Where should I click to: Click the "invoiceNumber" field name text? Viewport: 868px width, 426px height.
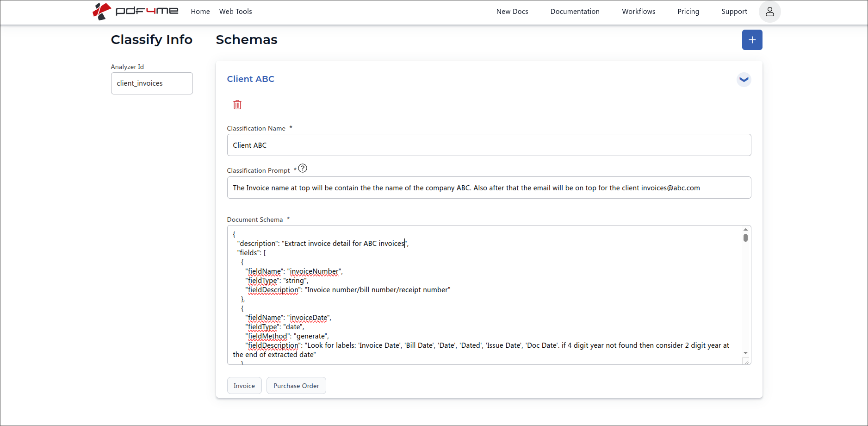[x=314, y=271]
